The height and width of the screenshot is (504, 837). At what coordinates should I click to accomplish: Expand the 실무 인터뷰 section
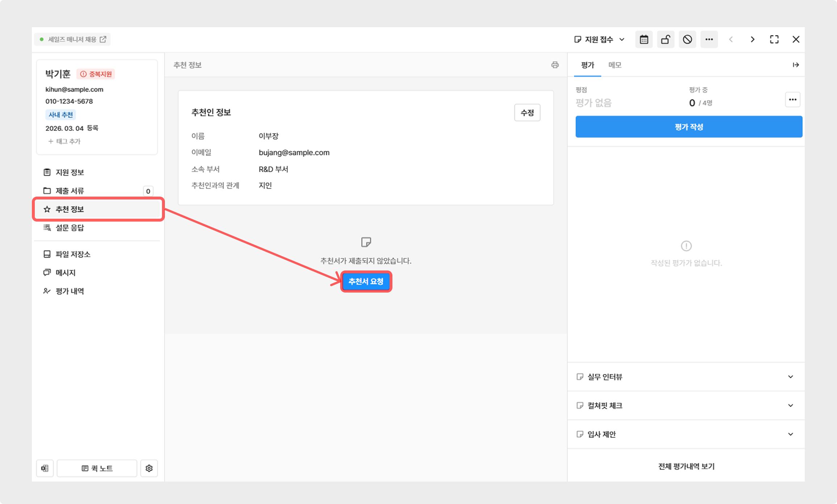[686, 377]
